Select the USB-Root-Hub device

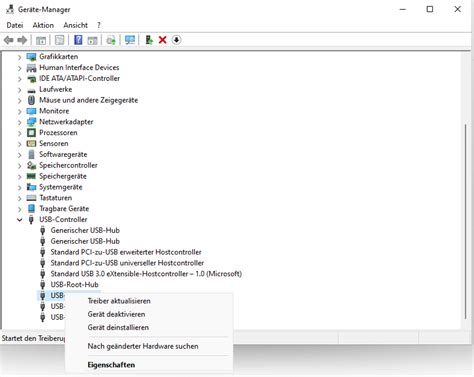[74, 285]
